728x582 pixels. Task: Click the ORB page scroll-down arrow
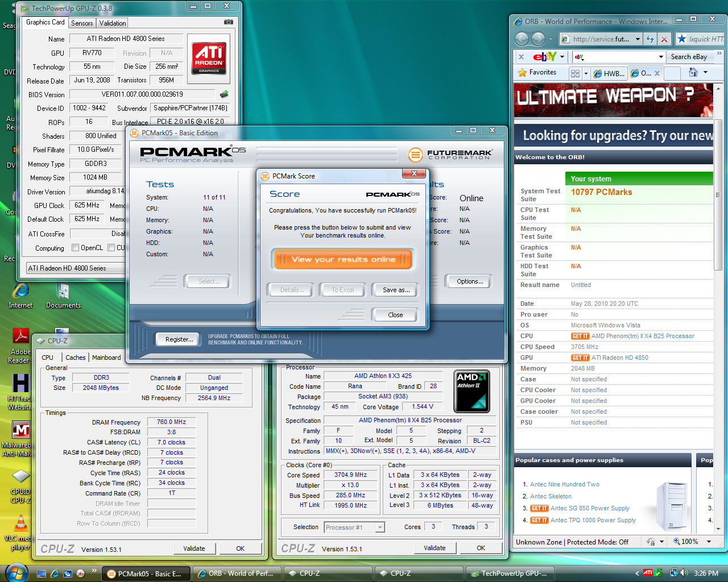[x=718, y=529]
